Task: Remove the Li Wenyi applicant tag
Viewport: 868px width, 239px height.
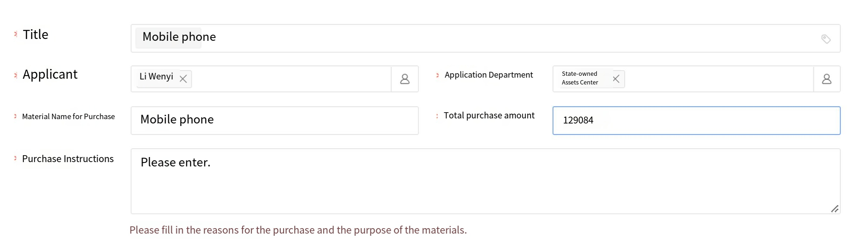Action: tap(183, 79)
